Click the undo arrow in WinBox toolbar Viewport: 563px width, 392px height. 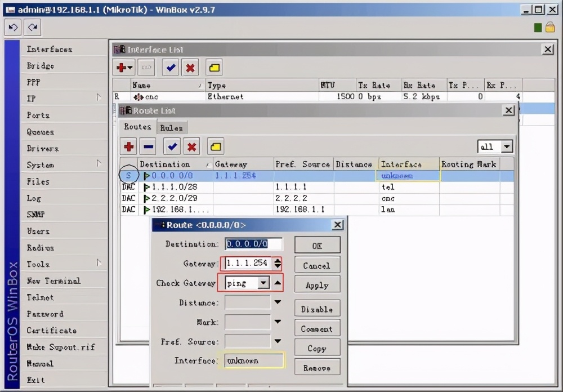pos(14,27)
